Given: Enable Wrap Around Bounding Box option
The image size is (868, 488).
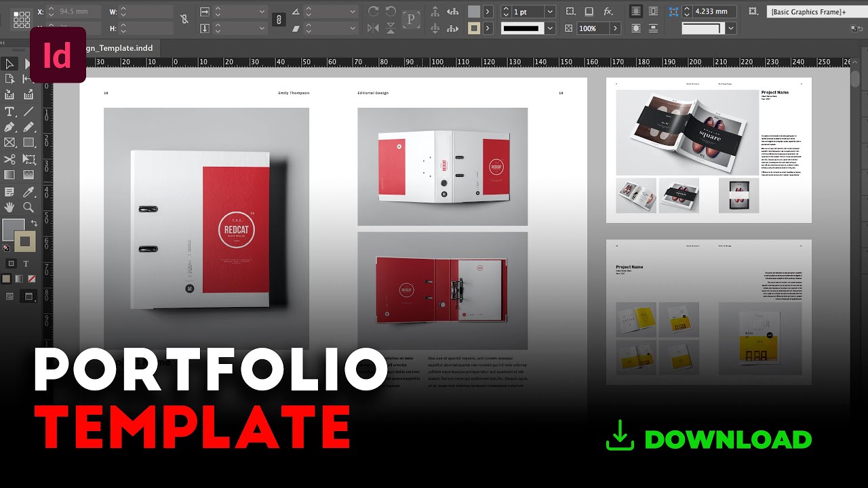Looking at the screenshot, I should [653, 12].
